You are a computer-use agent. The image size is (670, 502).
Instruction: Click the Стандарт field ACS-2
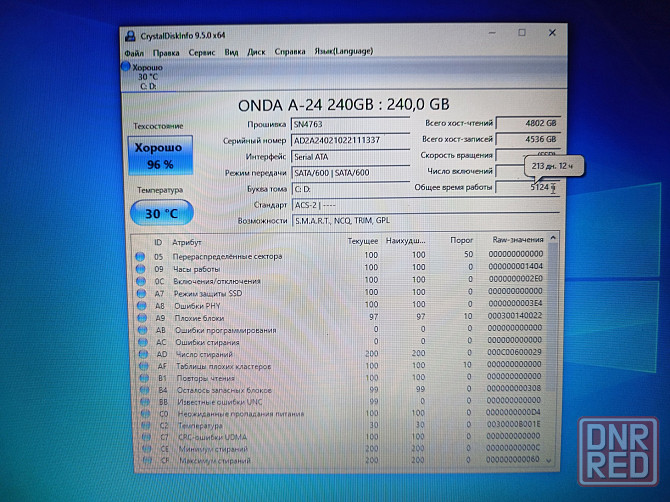click(x=426, y=205)
